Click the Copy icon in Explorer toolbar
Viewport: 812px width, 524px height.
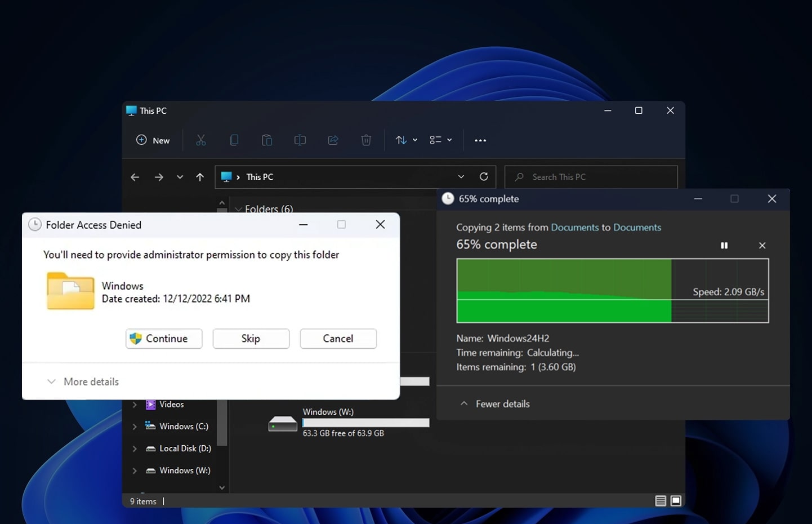[x=234, y=140]
